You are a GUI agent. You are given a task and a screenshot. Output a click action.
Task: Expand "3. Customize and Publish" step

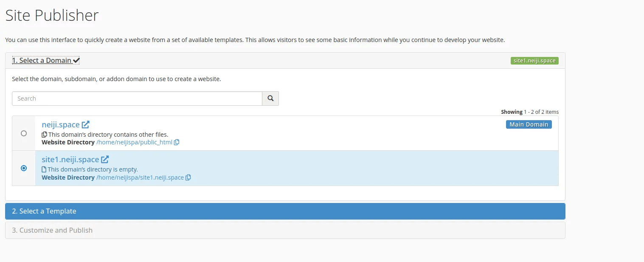tap(285, 230)
